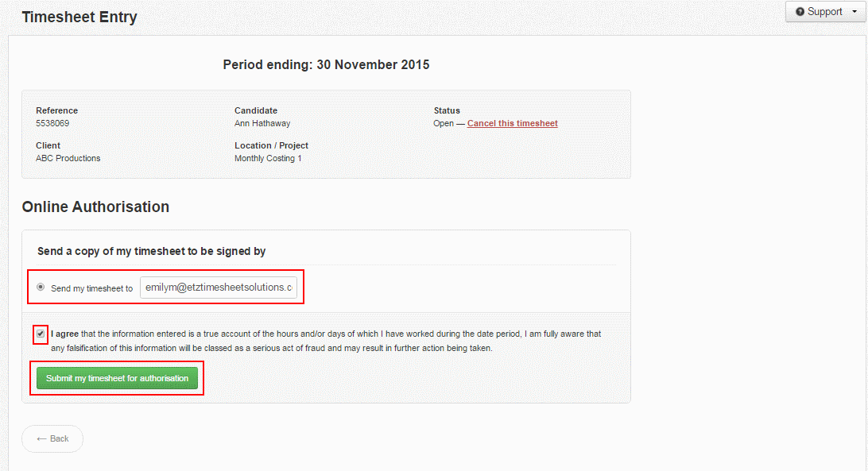Click the Open status text
Viewport: 868px width, 471px height.
444,123
